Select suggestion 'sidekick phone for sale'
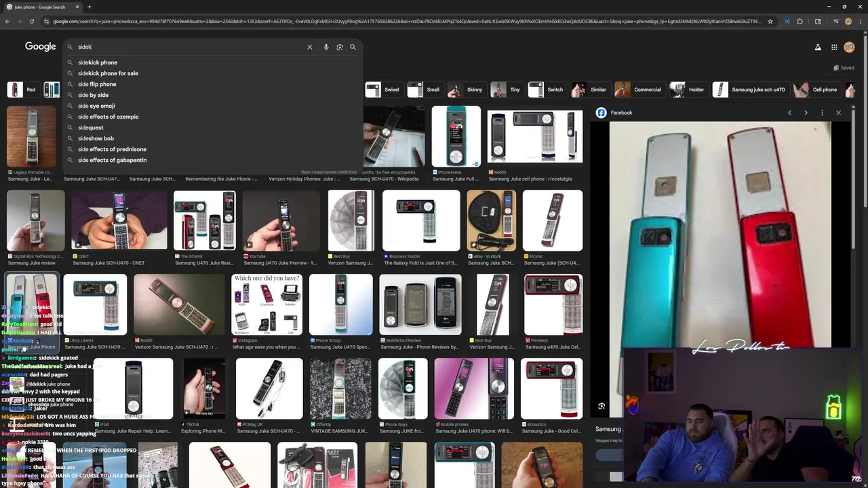This screenshot has width=868, height=488. tap(212, 73)
